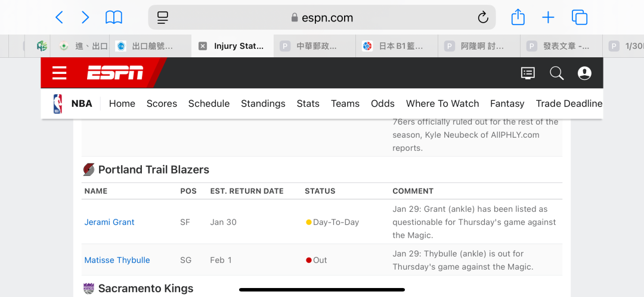Open the Trade Deadline nav item
The image size is (644, 297).
[569, 104]
